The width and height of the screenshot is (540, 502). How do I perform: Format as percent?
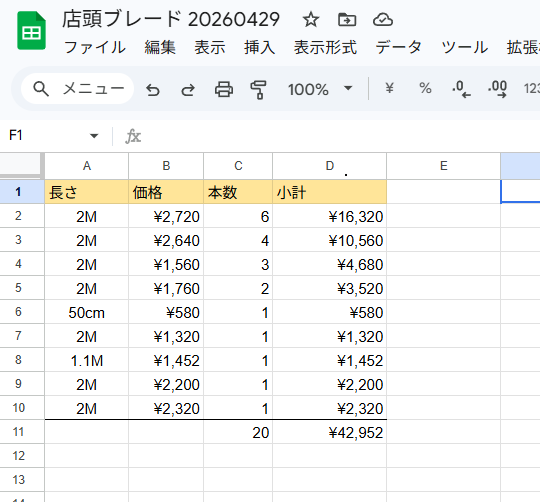coord(425,88)
